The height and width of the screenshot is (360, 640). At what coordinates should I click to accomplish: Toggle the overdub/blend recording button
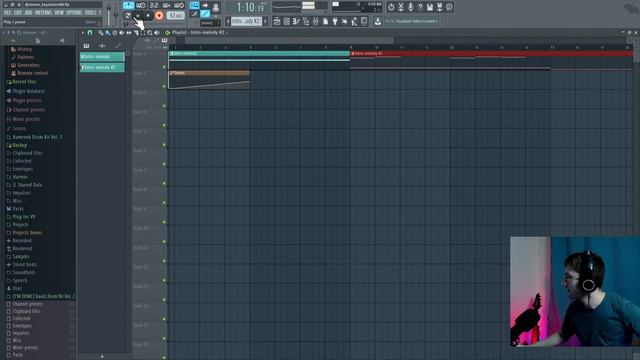[167, 5]
